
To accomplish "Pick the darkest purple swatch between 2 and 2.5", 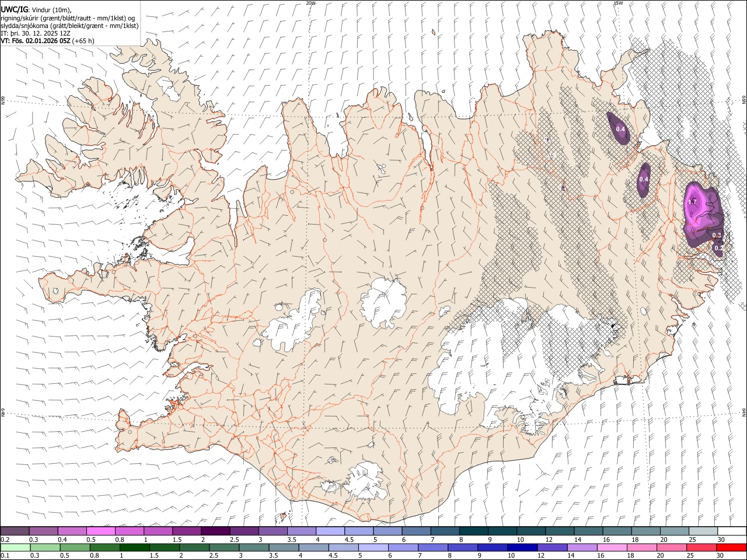I will click(x=215, y=531).
